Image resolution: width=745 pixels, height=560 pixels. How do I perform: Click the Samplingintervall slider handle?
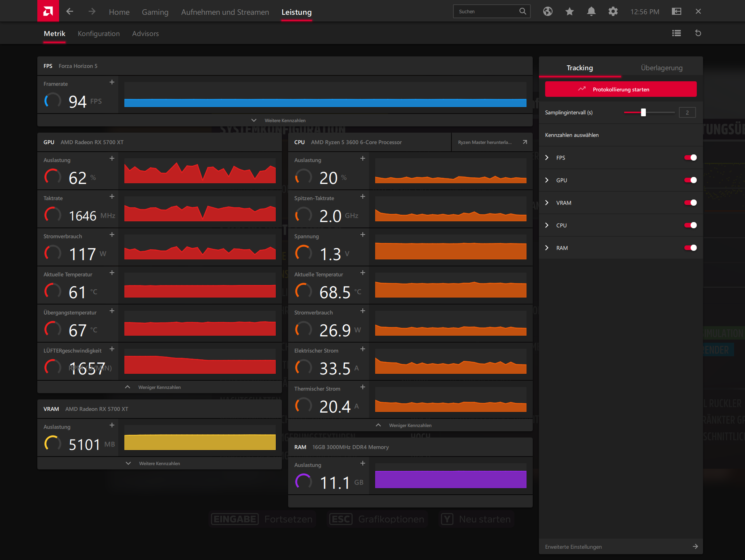(x=644, y=112)
